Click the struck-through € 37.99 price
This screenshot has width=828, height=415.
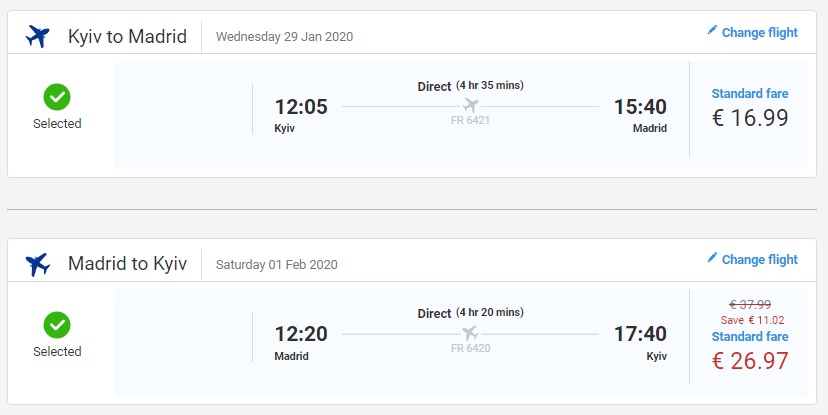[749, 304]
